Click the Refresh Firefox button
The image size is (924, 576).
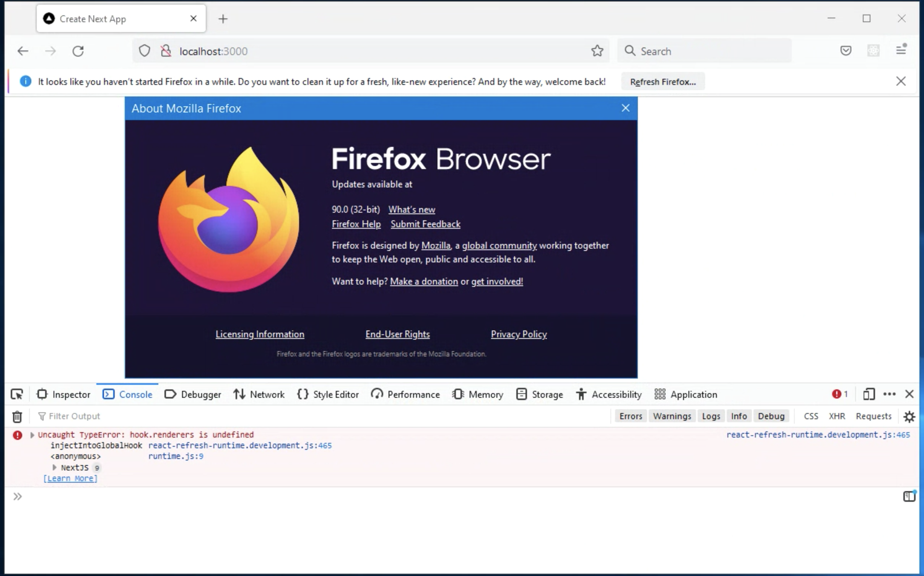pos(663,81)
